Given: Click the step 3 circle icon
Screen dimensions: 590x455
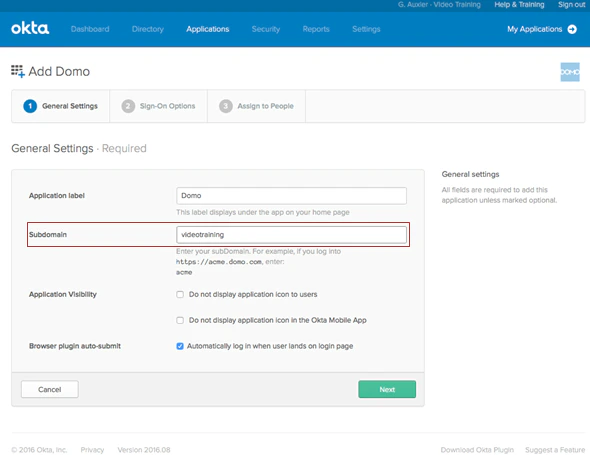Looking at the screenshot, I should pos(226,106).
